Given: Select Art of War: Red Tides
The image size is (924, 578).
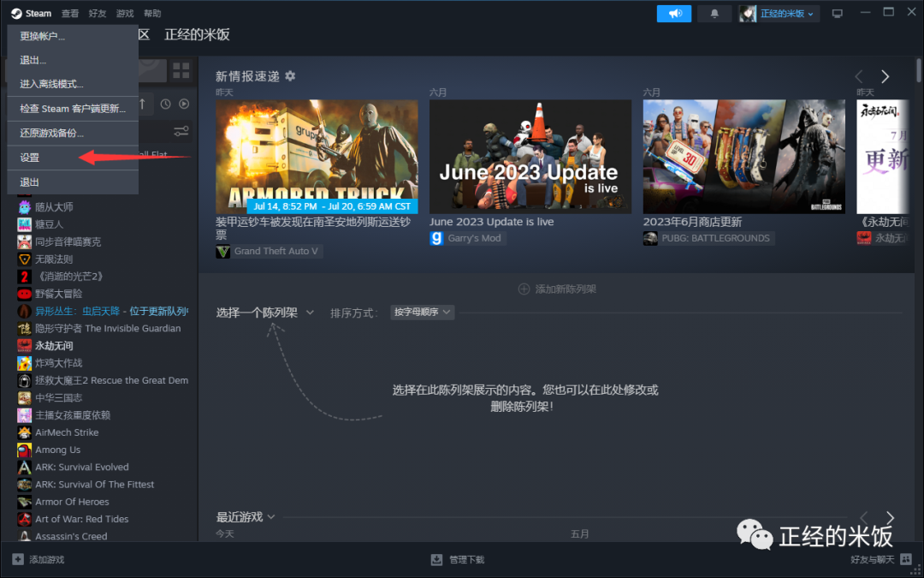Looking at the screenshot, I should point(82,519).
